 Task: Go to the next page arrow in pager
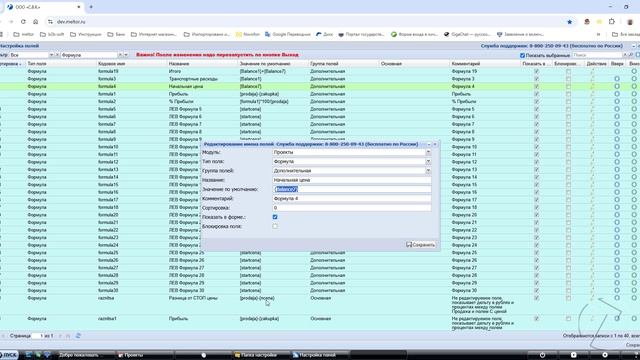point(60,336)
